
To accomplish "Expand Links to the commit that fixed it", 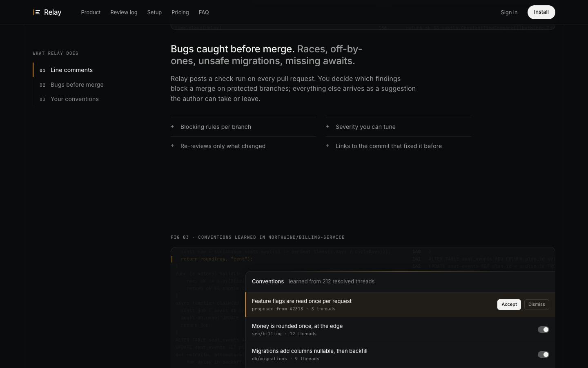I will tap(399, 146).
